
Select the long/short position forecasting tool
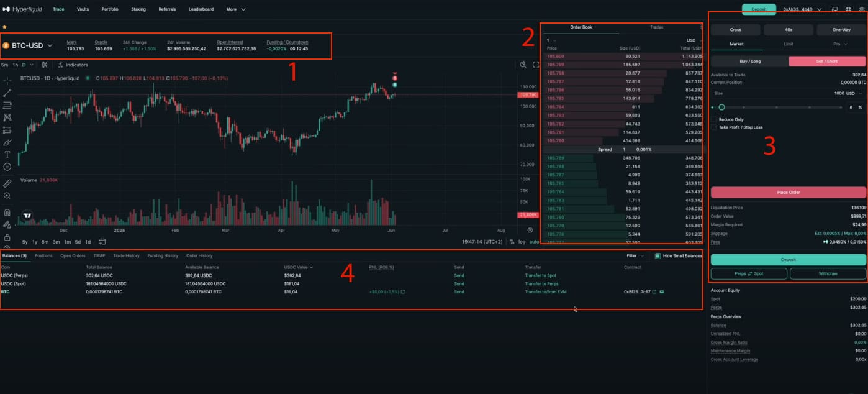tap(7, 130)
